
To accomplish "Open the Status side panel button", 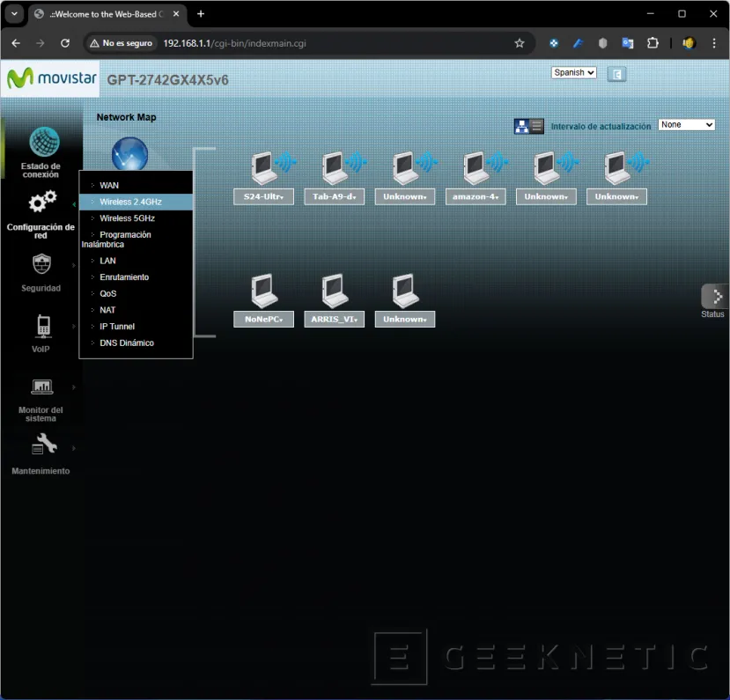I will (x=713, y=299).
